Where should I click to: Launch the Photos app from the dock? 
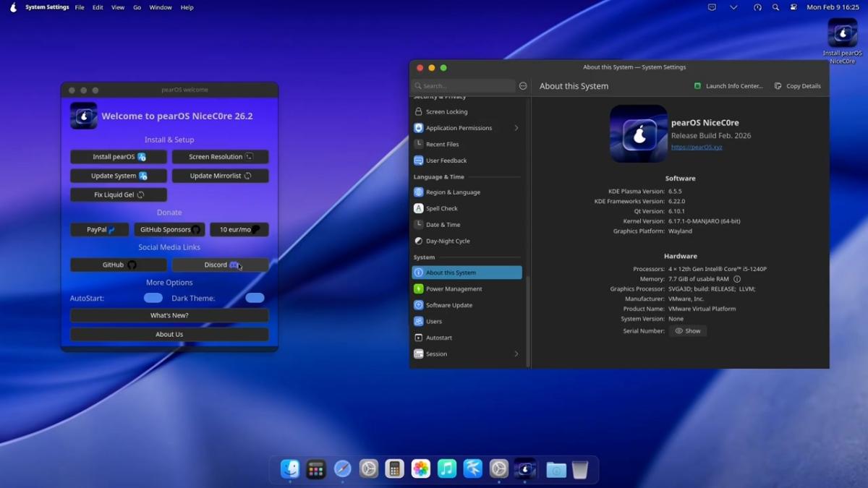pyautogui.click(x=420, y=469)
